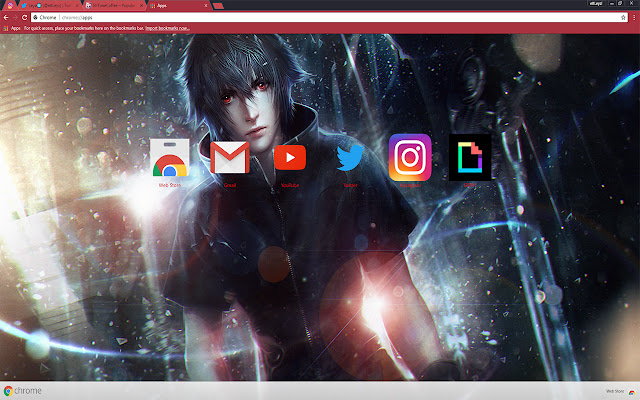
Task: Go back with the back arrow
Action: pyautogui.click(x=6, y=18)
